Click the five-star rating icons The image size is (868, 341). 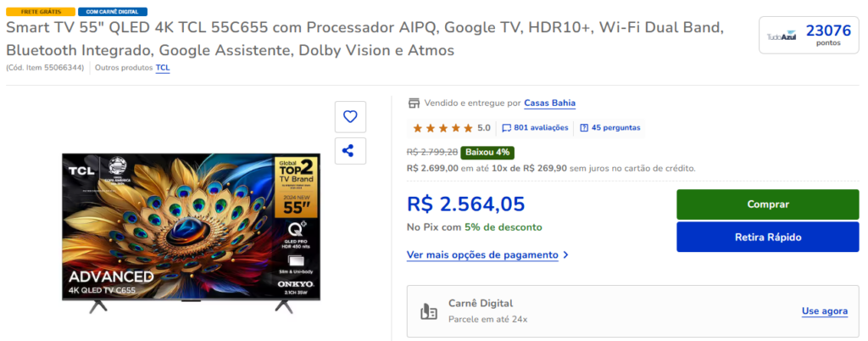pyautogui.click(x=442, y=128)
